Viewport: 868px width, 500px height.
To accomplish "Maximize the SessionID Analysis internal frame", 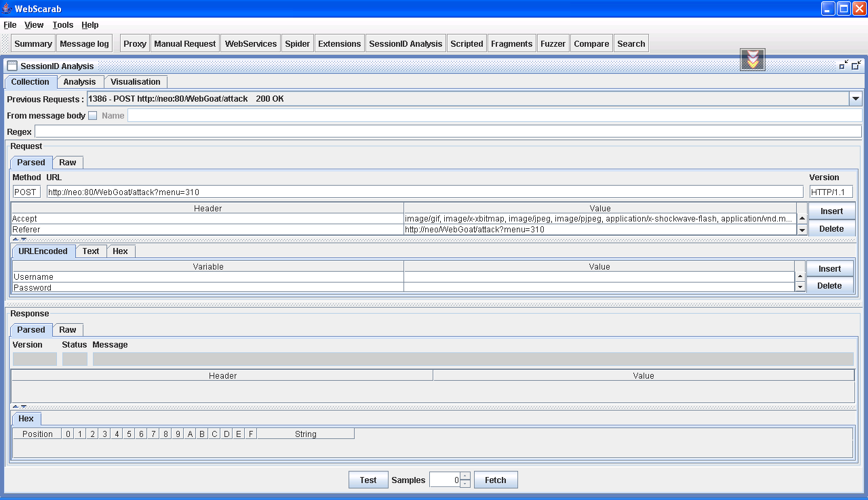I will (856, 66).
